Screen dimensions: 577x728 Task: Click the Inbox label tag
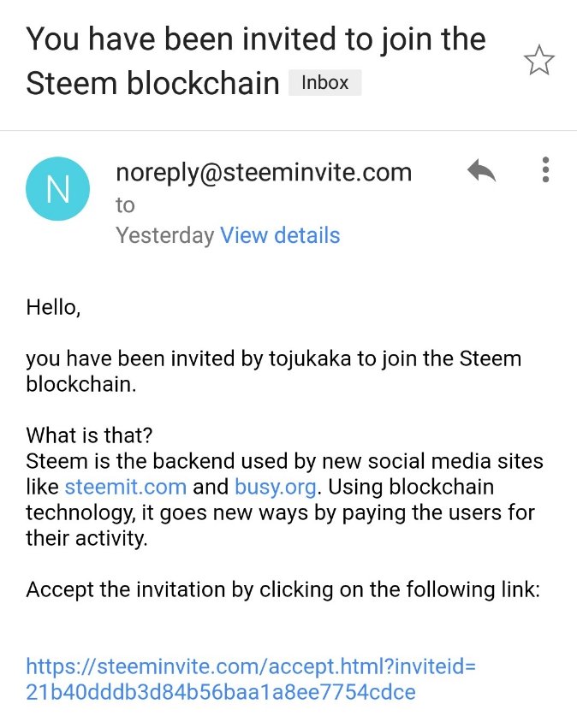[325, 83]
